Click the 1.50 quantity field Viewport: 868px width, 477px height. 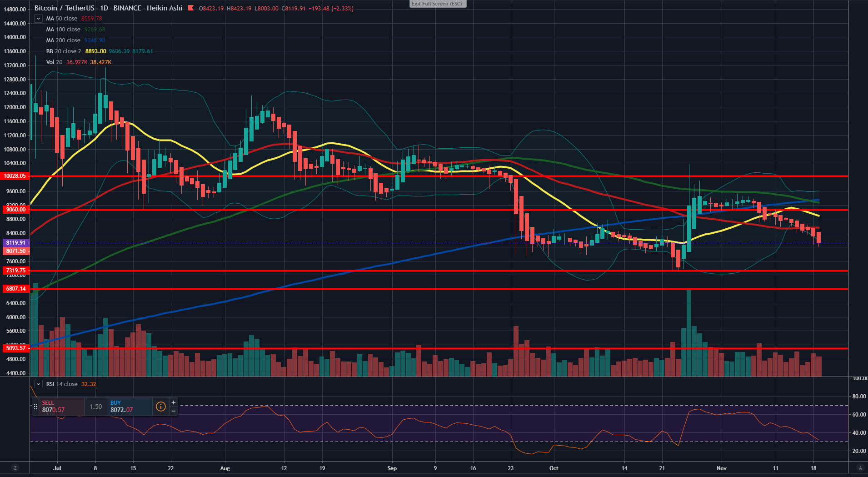tap(95, 407)
